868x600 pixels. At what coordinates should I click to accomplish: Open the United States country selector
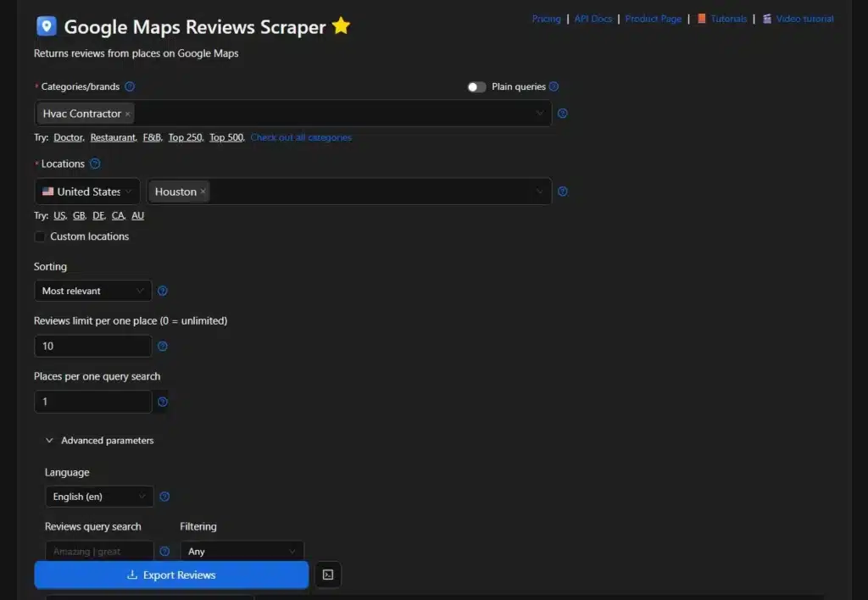pos(86,191)
